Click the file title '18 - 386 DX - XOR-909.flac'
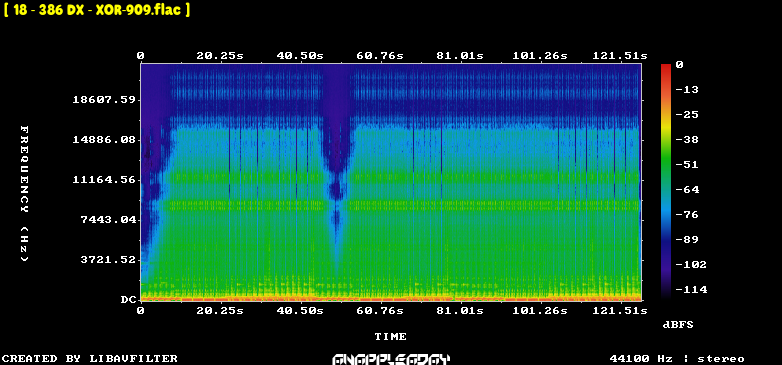Image resolution: width=782 pixels, height=365 pixels. click(97, 9)
